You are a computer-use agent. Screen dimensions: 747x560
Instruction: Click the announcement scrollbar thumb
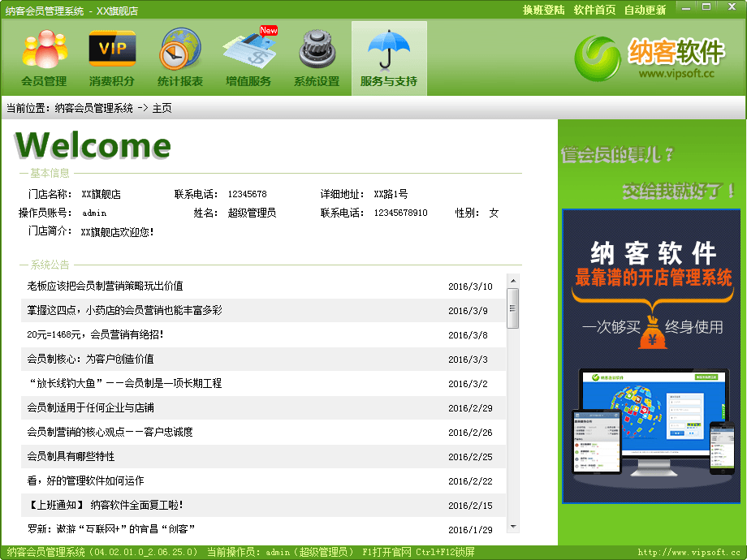click(512, 308)
